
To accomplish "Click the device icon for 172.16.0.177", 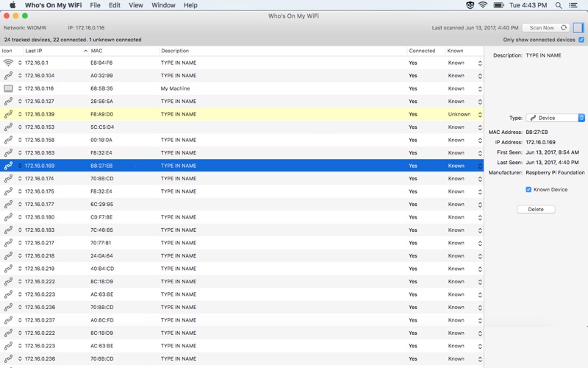I will pos(8,205).
